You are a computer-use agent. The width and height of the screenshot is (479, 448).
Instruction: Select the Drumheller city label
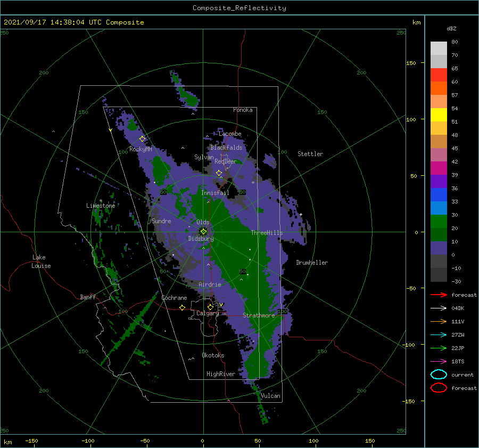(x=312, y=263)
